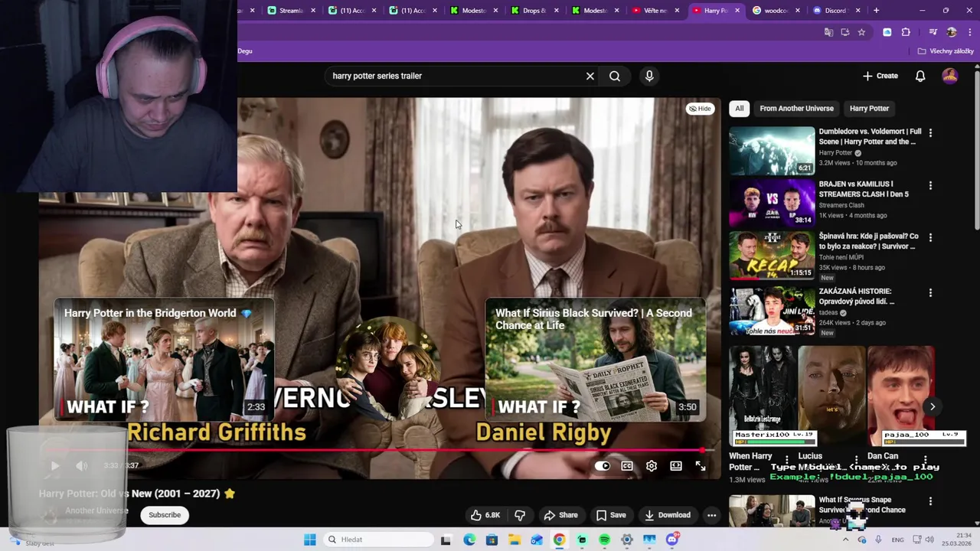Open a new browser tab
This screenshot has height=551, width=980.
[x=876, y=11]
